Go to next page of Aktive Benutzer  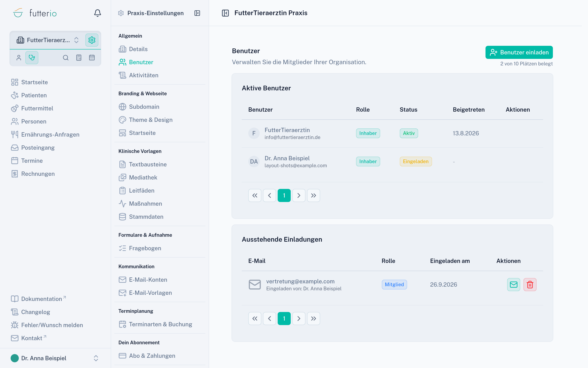[299, 195]
